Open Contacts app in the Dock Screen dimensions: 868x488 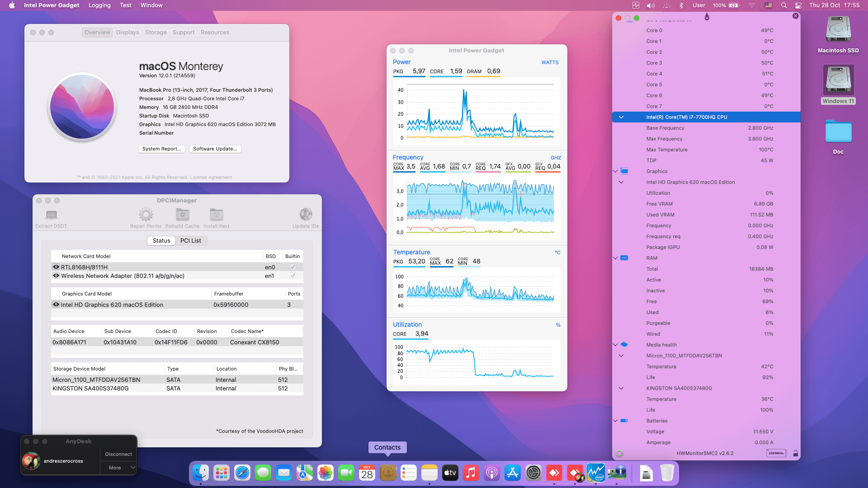388,473
